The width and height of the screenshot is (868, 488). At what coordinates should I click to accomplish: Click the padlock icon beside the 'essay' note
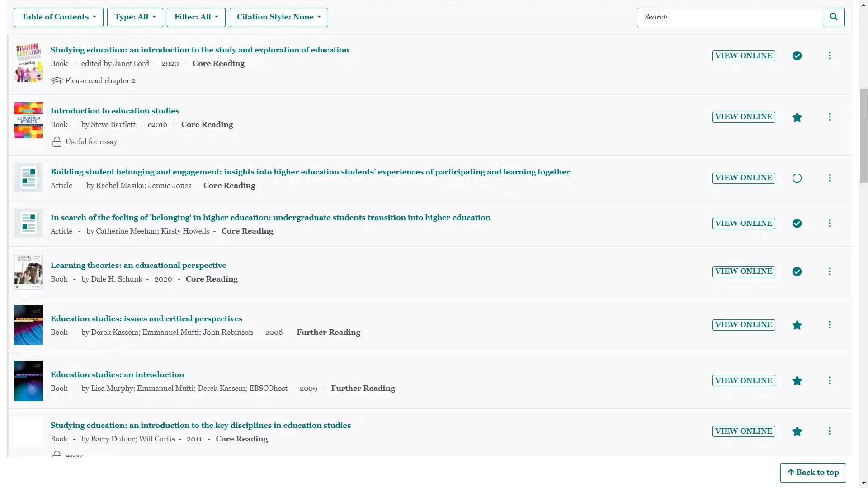click(x=57, y=455)
